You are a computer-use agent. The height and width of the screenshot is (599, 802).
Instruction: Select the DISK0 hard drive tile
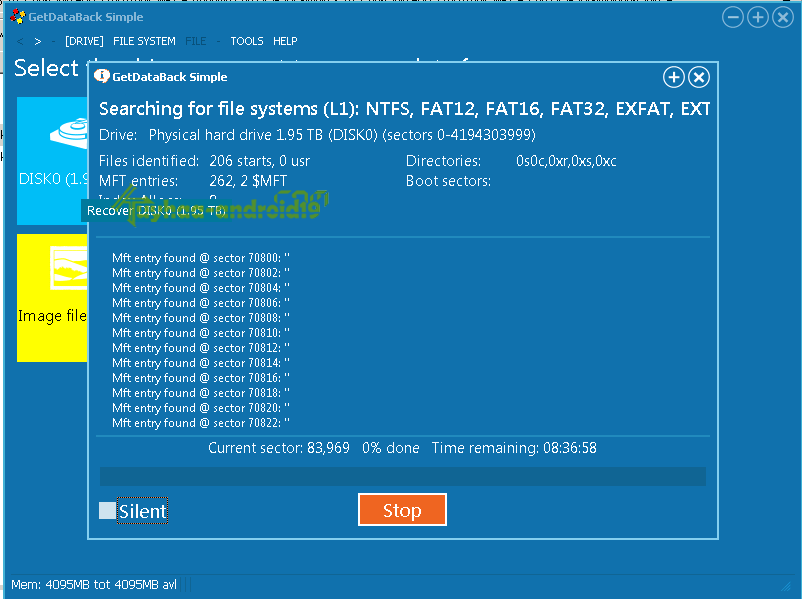(52, 161)
